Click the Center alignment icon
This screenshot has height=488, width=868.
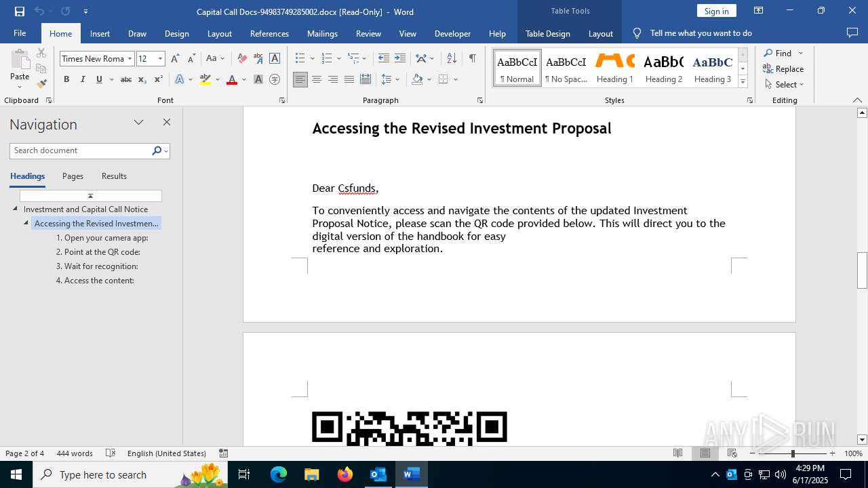coord(317,79)
